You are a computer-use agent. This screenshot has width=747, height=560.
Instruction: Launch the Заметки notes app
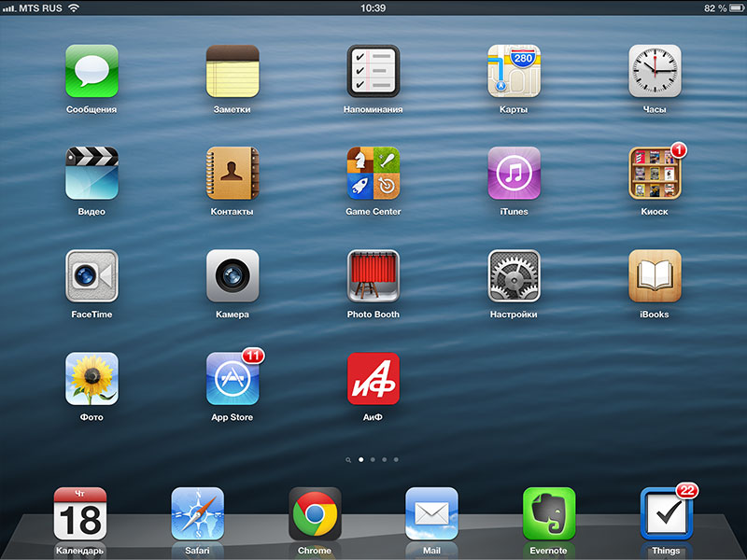233,72
